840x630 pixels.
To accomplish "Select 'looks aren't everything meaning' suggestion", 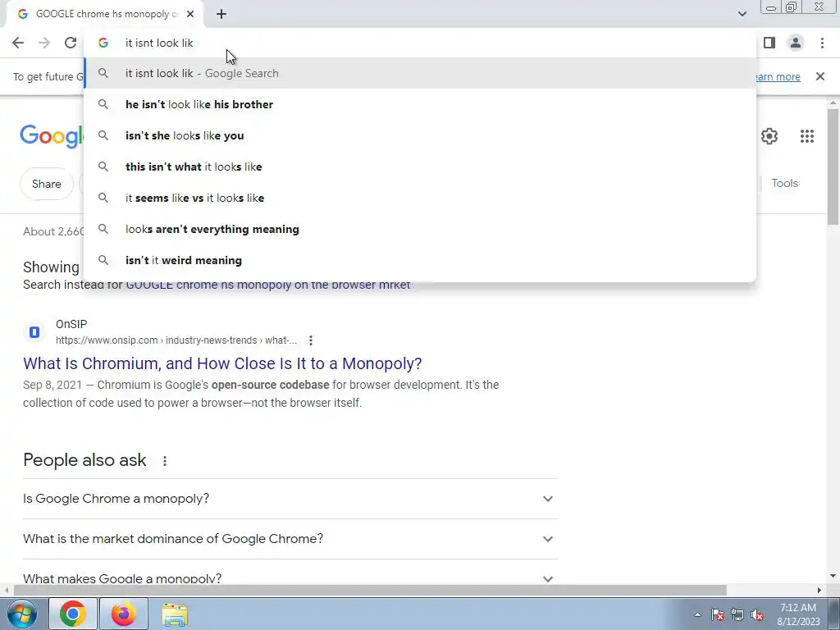I will pos(420,229).
